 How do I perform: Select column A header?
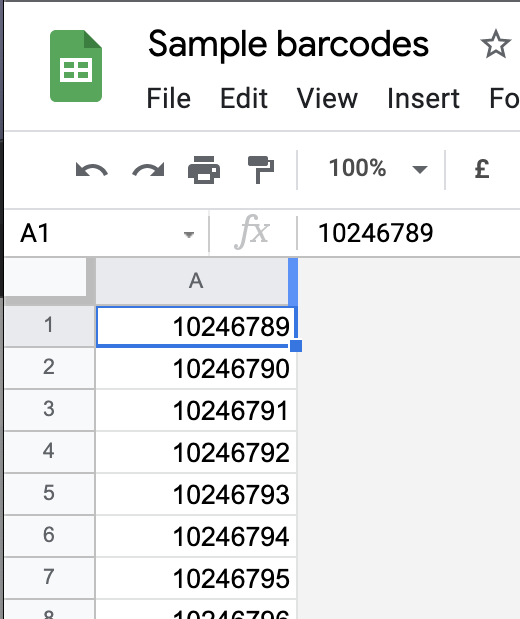coord(196,281)
